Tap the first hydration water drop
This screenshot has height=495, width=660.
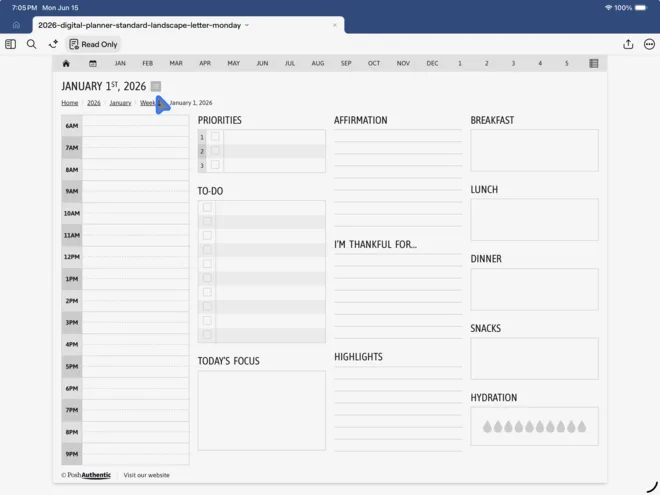[487, 427]
